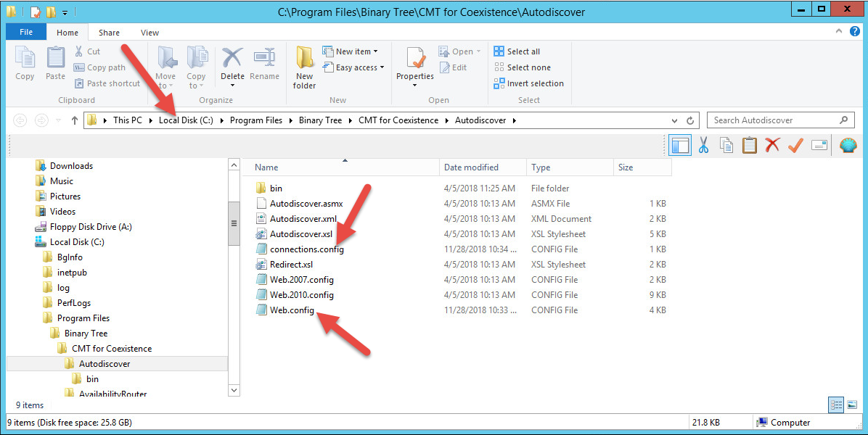Create a New folder from ribbon
The width and height of the screenshot is (868, 435).
305,67
